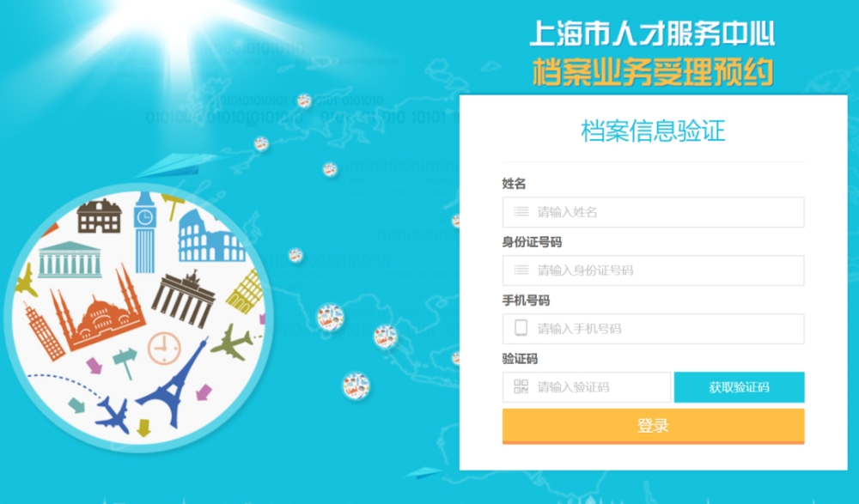
Task: Click the orange 登录 button
Action: tap(653, 426)
